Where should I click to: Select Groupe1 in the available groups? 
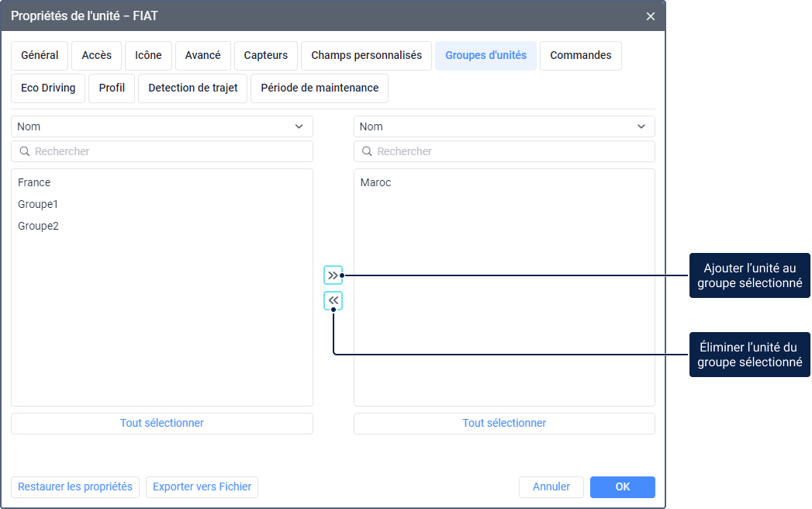tap(38, 205)
